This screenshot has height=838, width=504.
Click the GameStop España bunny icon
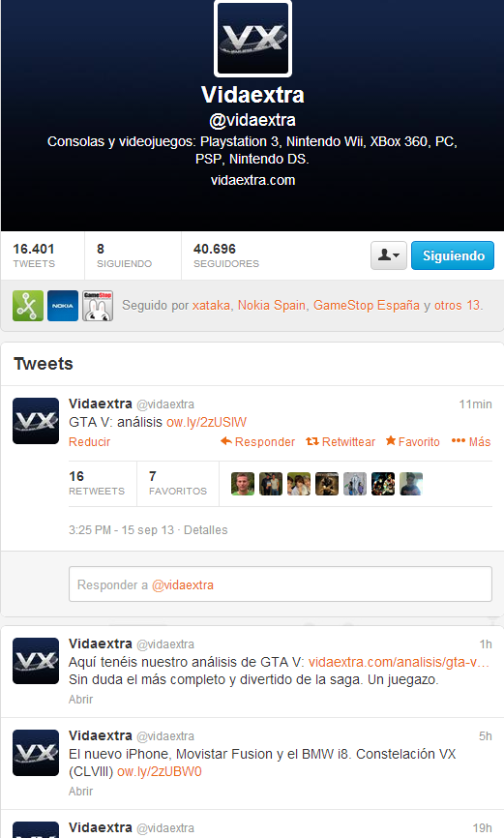[98, 306]
